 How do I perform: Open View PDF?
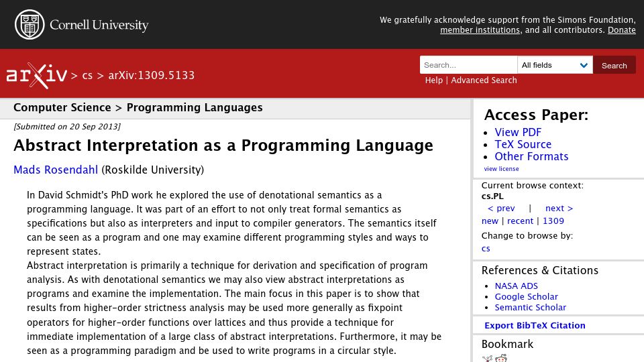click(x=517, y=132)
